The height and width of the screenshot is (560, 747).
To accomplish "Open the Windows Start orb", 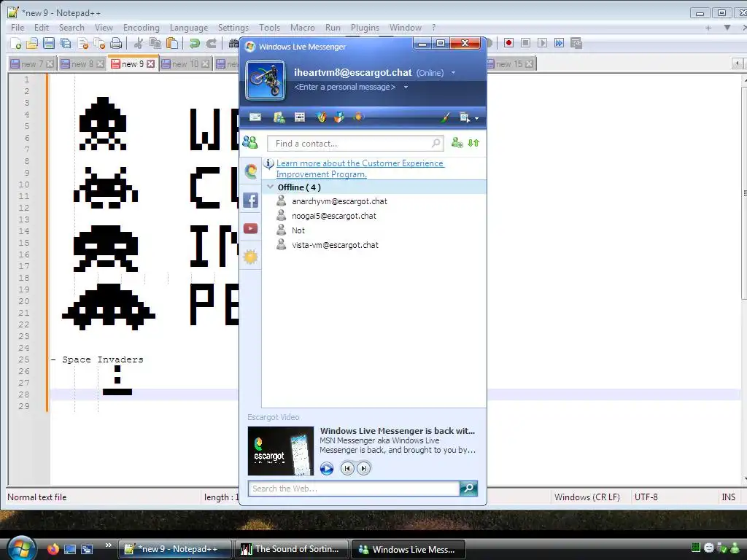I will [x=22, y=548].
